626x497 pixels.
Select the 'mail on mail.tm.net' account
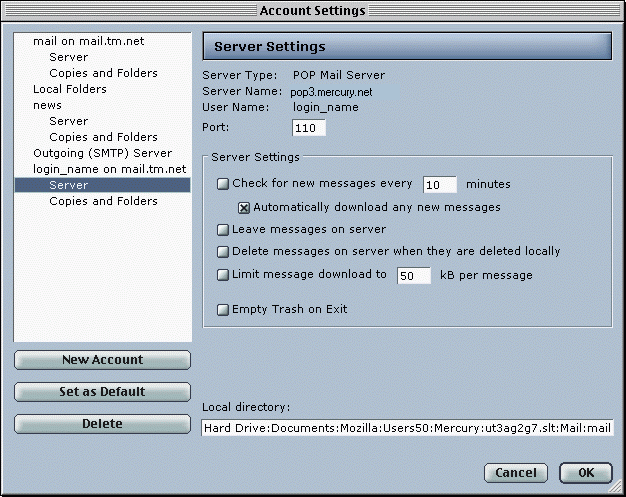88,41
